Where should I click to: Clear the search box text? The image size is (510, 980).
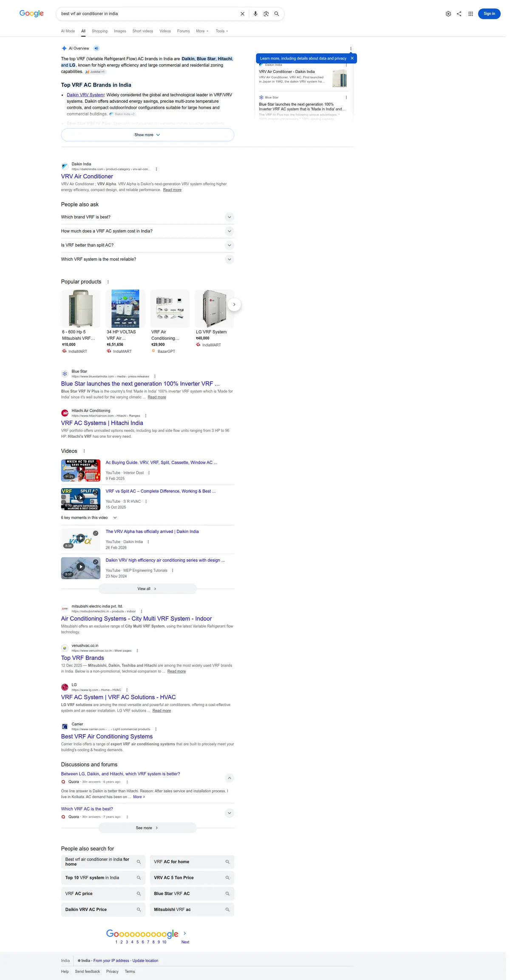pos(242,14)
